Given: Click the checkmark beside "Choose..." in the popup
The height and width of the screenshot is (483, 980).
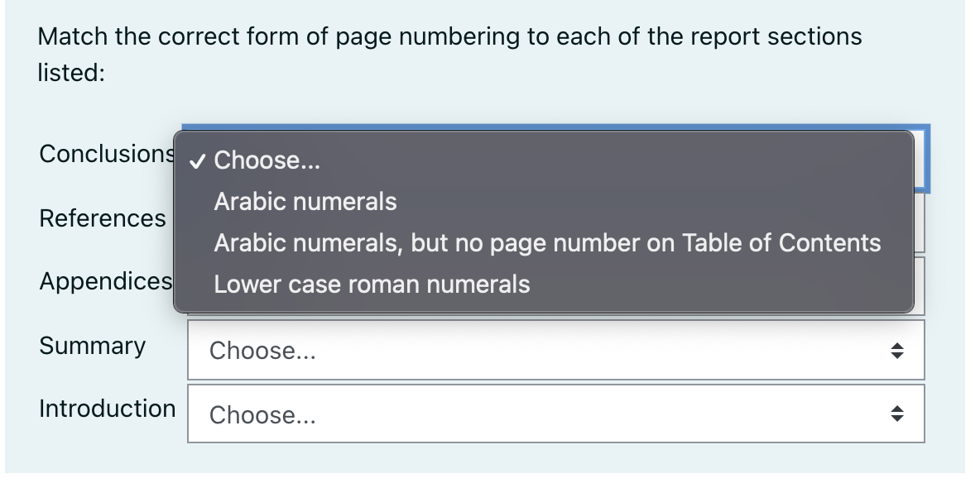Looking at the screenshot, I should point(198,161).
